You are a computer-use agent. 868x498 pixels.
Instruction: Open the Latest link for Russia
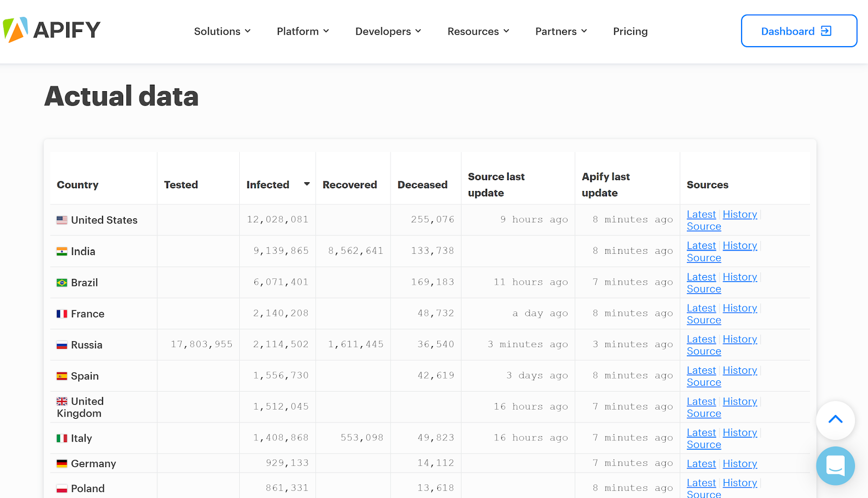pyautogui.click(x=701, y=339)
